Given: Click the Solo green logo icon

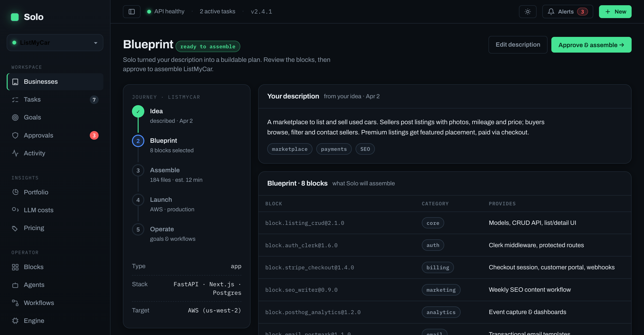Looking at the screenshot, I should (15, 17).
